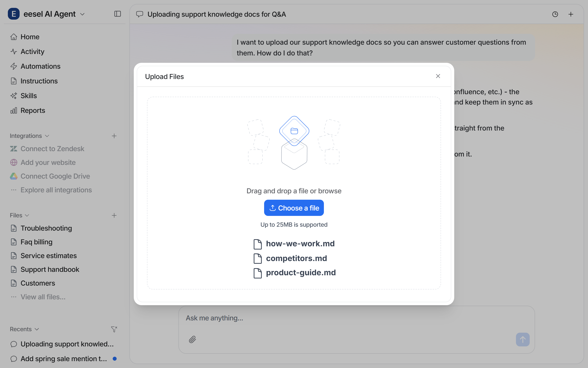Viewport: 588px width, 368px height.
Task: Click View all files...
Action: [38, 297]
